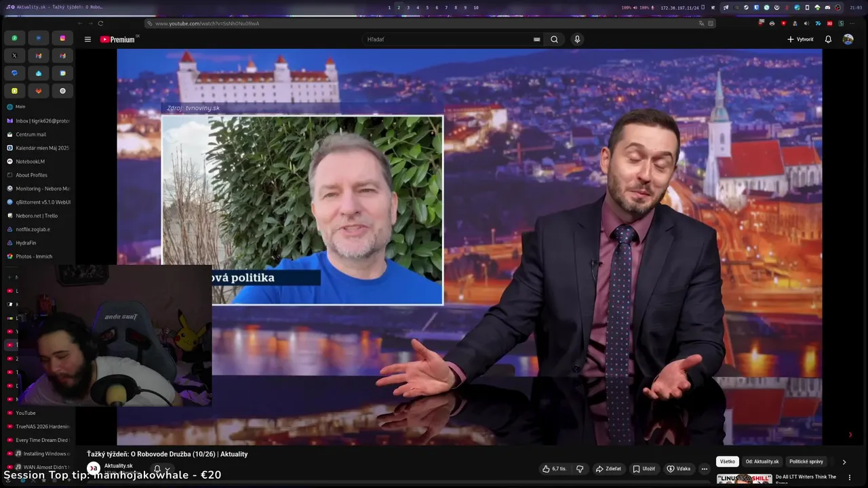Viewport: 868px width, 488px height.
Task: Open the Aktuality.sk channel avatar
Action: (94, 468)
